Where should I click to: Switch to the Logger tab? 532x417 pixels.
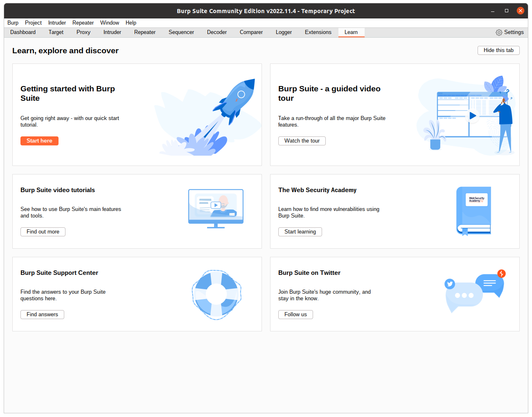click(284, 32)
